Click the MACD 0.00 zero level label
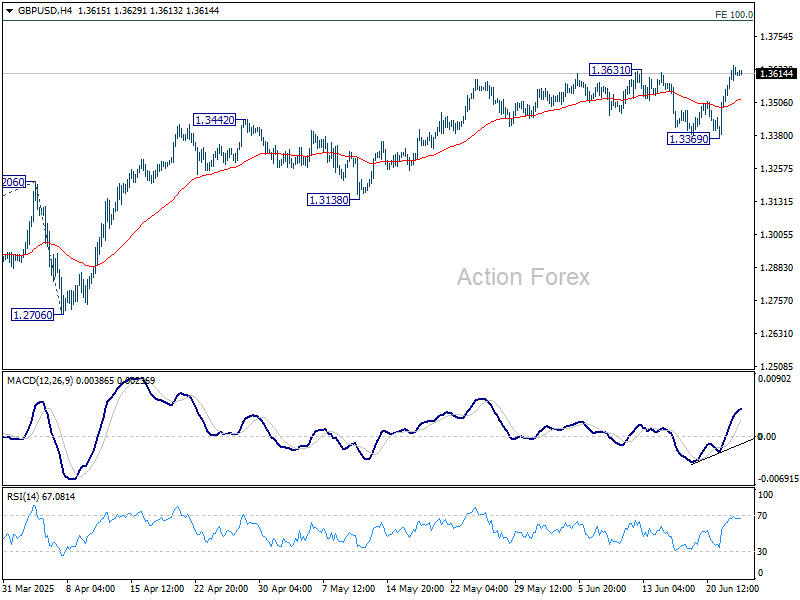Viewport: 800px width, 600px height. pos(767,437)
